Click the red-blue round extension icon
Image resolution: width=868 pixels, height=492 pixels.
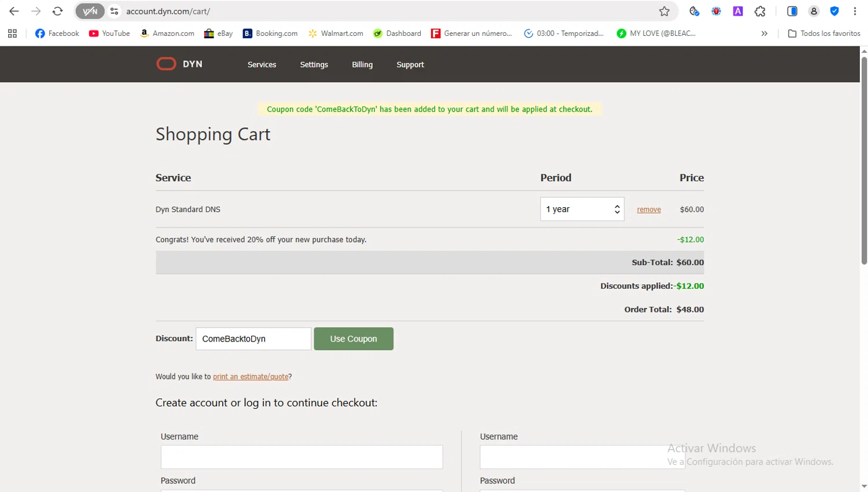tap(716, 11)
